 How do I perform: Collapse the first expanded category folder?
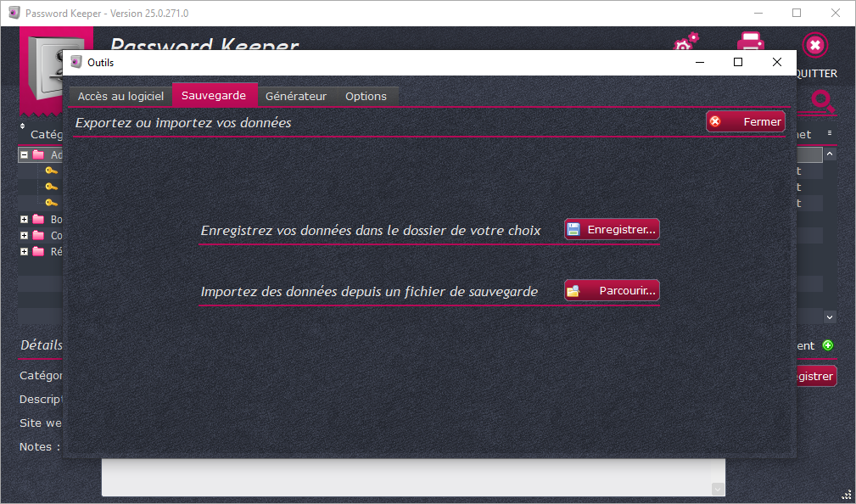tap(24, 155)
